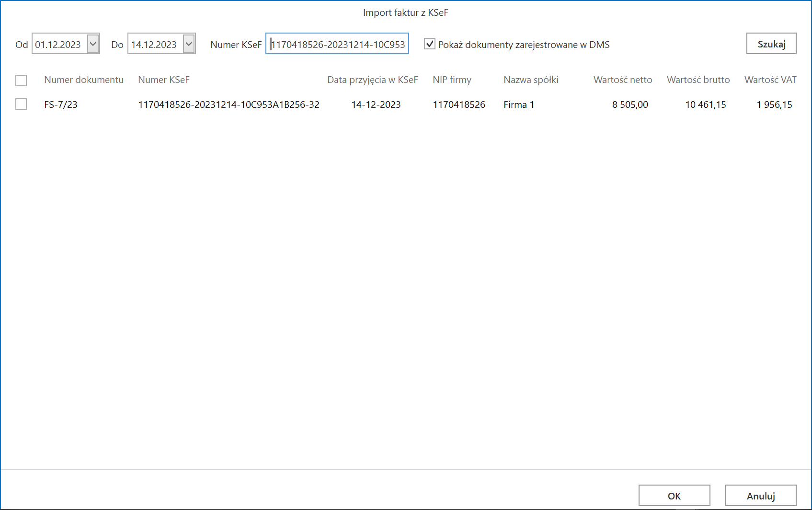Sort by the Numer dokumentu column header
This screenshot has width=812, height=510.
84,80
